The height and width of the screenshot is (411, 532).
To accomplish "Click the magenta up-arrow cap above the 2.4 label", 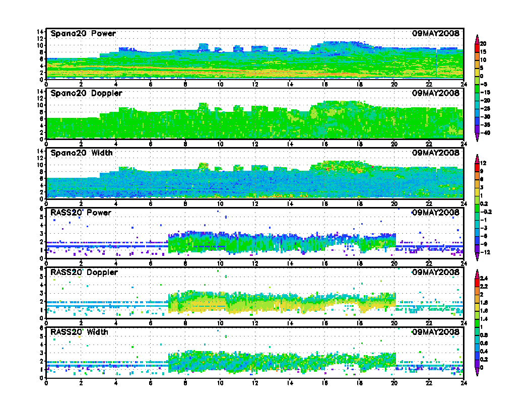I will tap(477, 273).
